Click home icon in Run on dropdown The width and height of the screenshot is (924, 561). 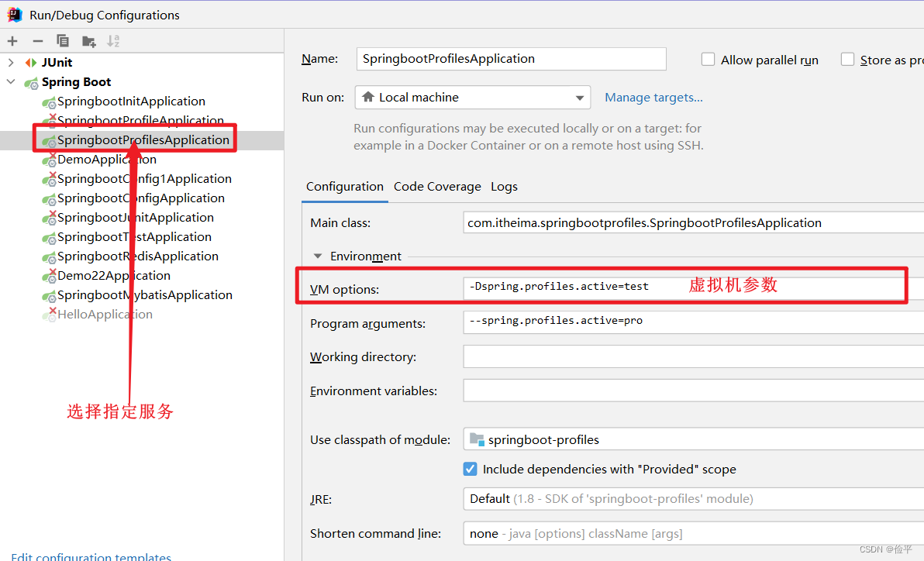click(368, 97)
